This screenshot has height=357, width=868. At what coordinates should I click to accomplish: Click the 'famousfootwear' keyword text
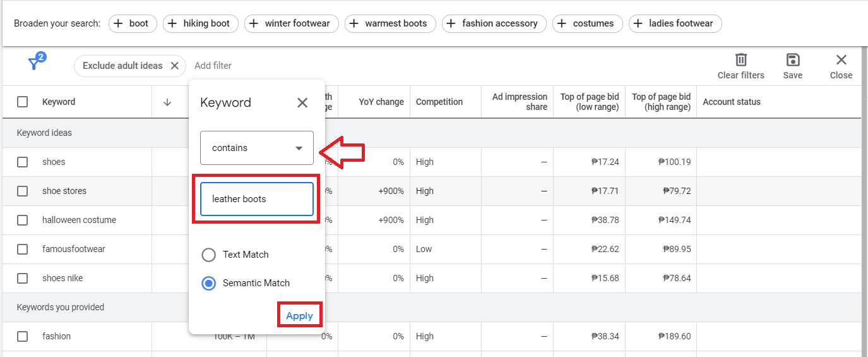coord(74,249)
